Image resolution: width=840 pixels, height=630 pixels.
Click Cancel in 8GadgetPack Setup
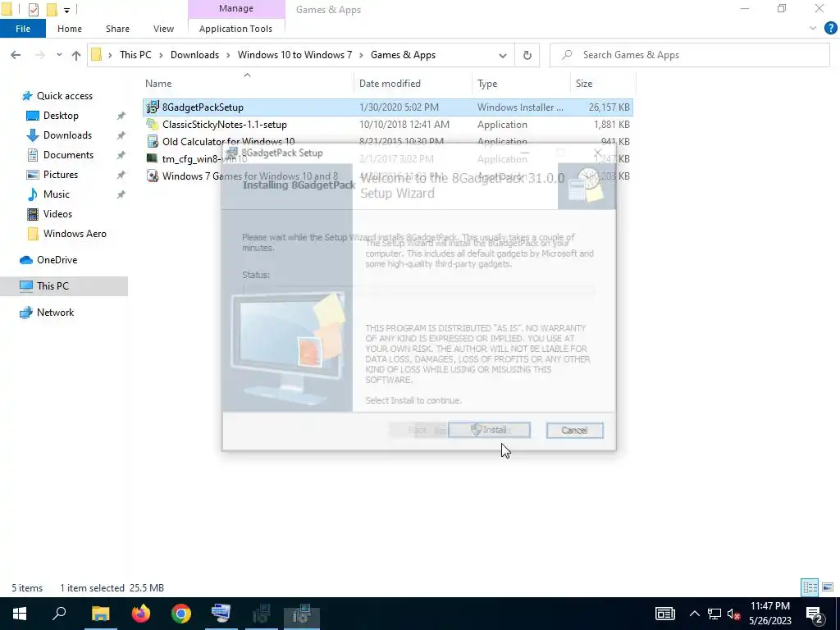click(x=575, y=430)
